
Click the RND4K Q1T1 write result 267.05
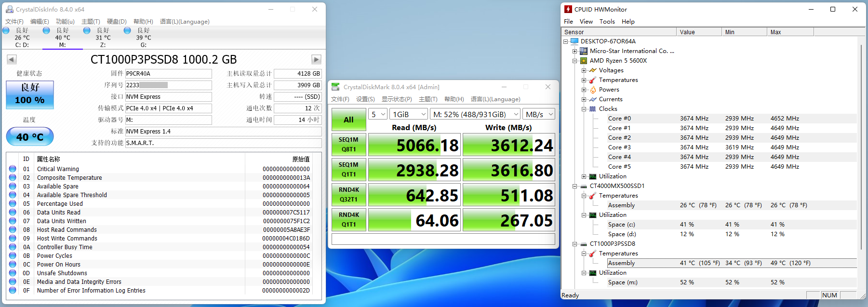click(509, 220)
